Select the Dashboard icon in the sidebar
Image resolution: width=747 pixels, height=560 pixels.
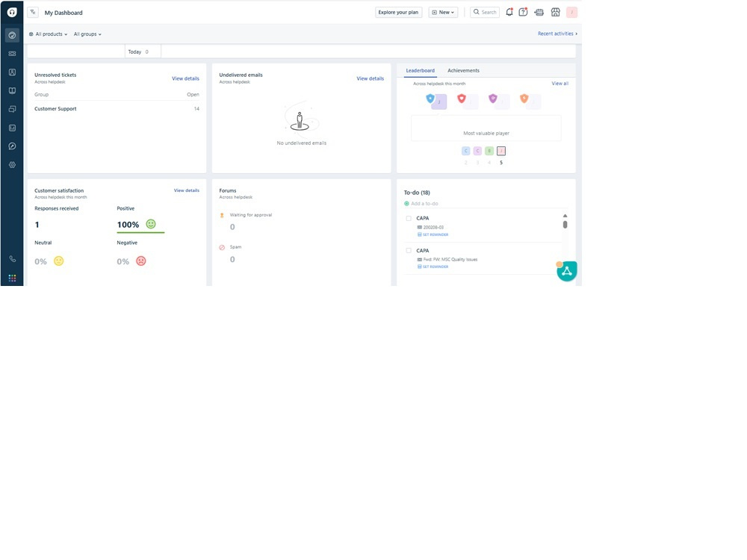pos(13,35)
